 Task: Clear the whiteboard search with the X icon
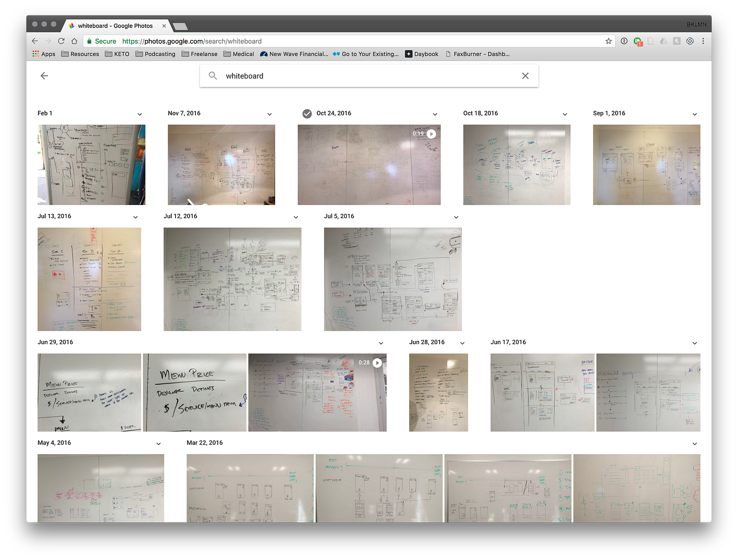coord(525,75)
